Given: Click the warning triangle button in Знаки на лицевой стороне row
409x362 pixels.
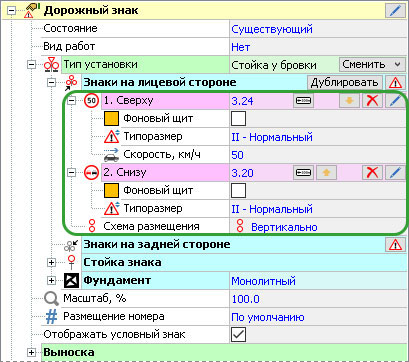Looking at the screenshot, I should coord(395,82).
